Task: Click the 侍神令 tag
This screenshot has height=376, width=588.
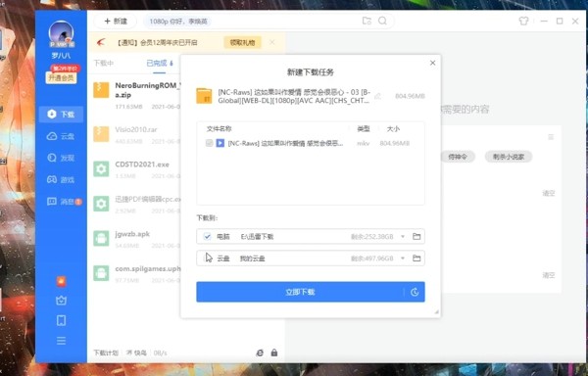Action: (x=458, y=157)
